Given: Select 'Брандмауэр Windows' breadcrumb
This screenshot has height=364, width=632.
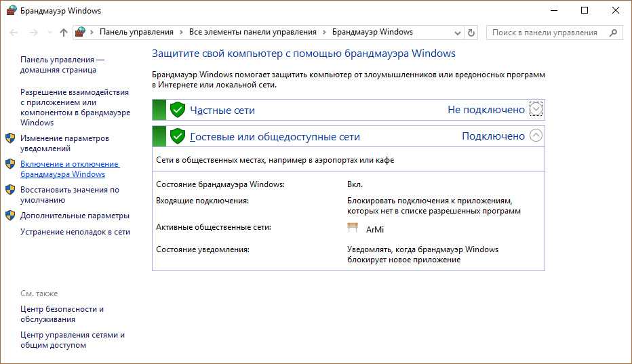Looking at the screenshot, I should coord(372,32).
